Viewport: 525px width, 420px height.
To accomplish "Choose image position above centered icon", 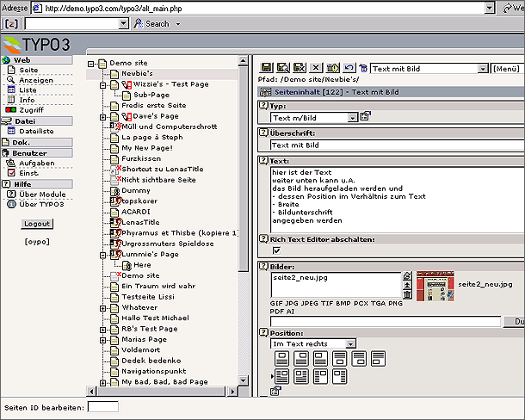I will [281, 359].
